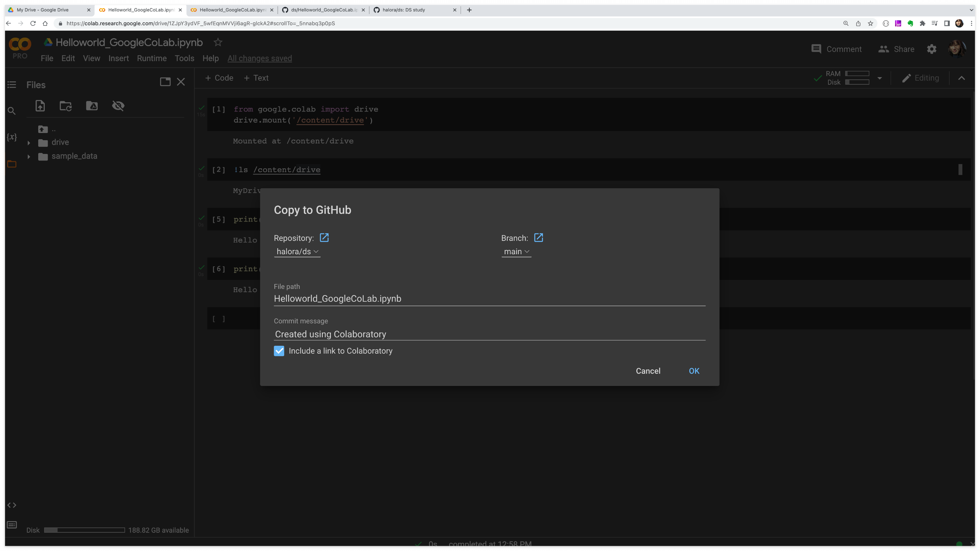Open the Insert menu

[x=119, y=58]
